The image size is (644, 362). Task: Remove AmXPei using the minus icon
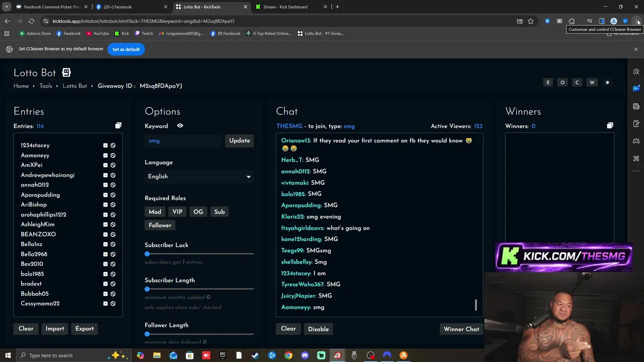(x=106, y=165)
